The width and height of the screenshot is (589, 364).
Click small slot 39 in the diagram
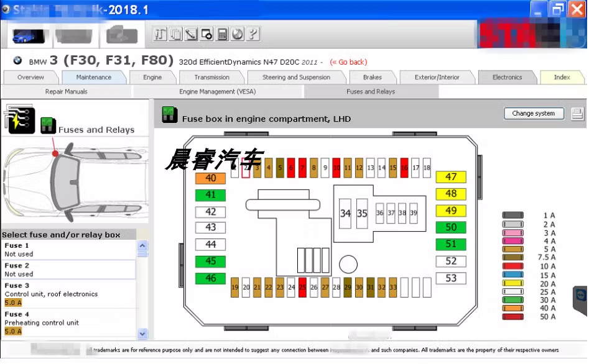414,213
